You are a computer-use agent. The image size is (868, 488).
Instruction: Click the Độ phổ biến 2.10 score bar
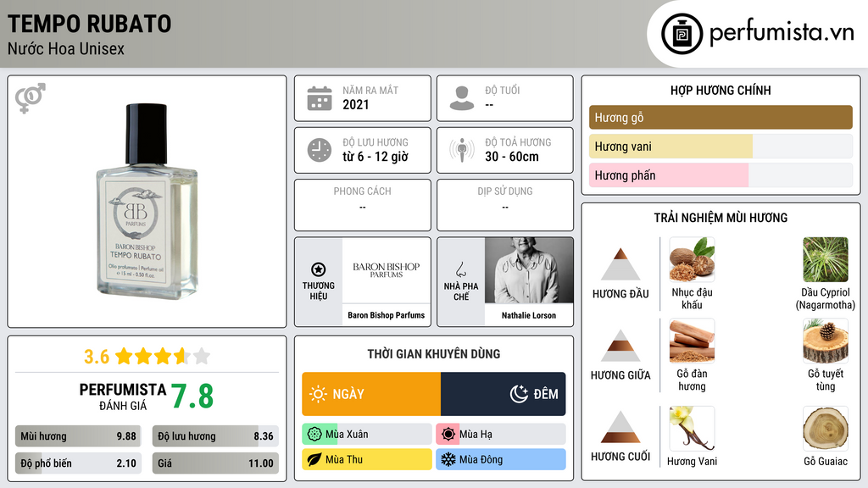click(78, 463)
